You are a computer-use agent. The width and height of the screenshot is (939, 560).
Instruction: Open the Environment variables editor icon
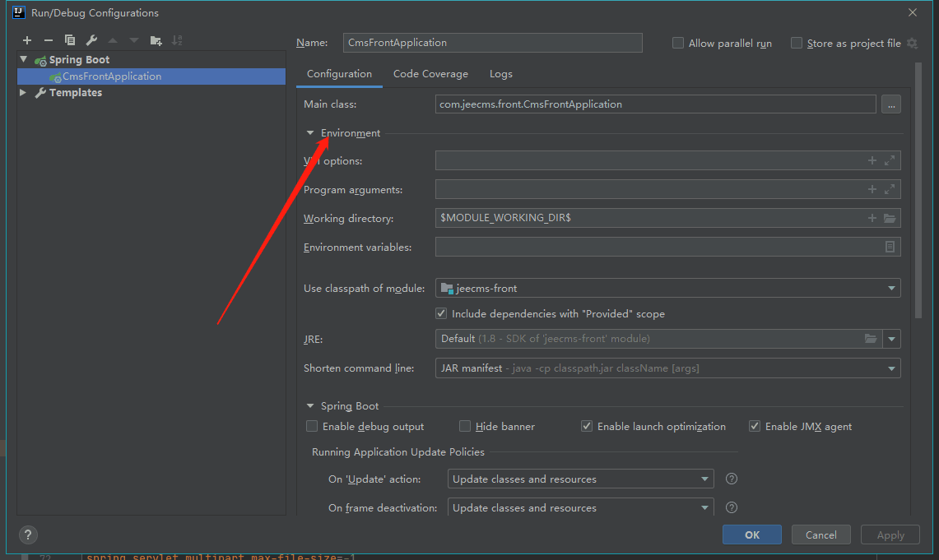point(890,247)
